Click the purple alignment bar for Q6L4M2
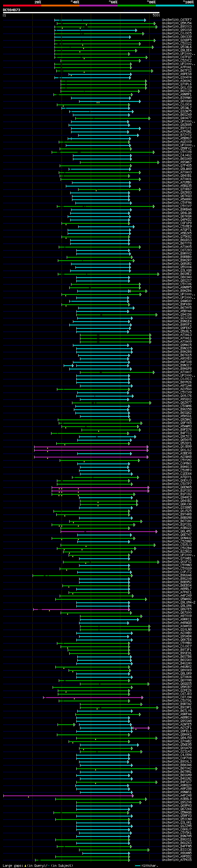The image size is (197, 868). click(109, 531)
